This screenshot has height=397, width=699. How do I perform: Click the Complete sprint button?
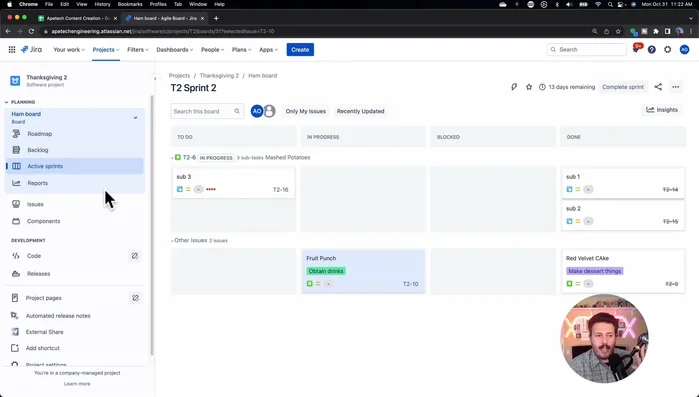click(623, 87)
